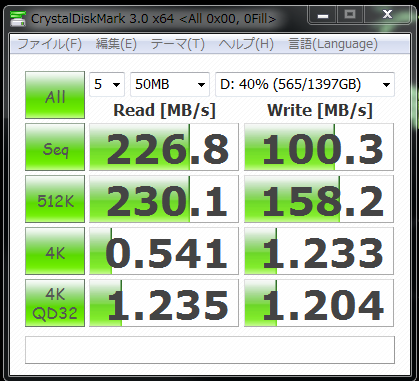Open the ヘルプ(H) menu
Viewport: 419px width, 381px height.
[x=246, y=44]
